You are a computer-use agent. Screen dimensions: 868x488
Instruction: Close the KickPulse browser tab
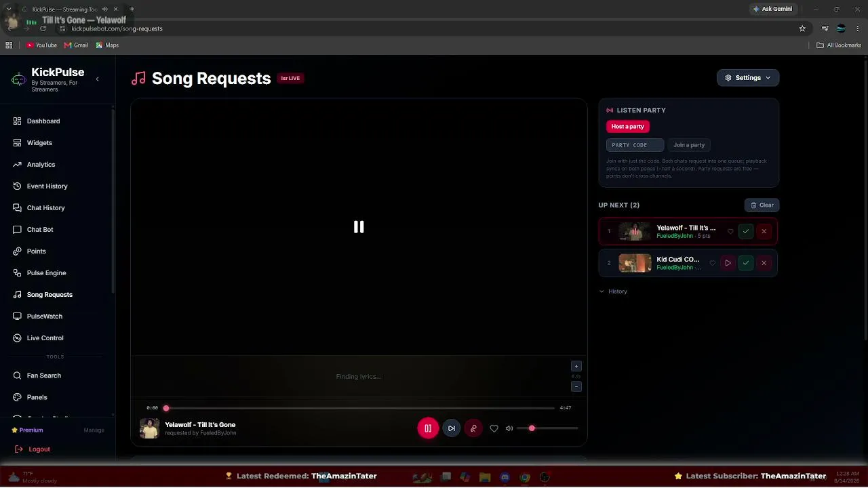coord(115,9)
